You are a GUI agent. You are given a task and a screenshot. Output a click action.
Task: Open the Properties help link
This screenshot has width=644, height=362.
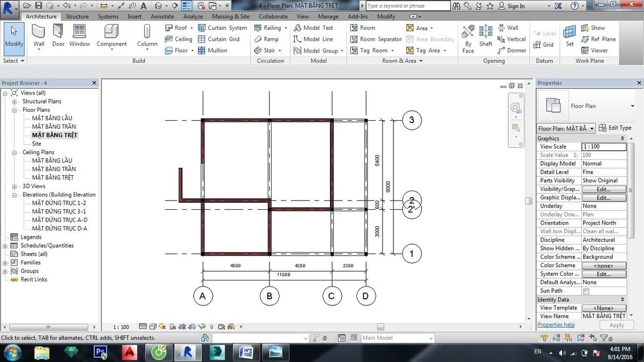point(556,325)
